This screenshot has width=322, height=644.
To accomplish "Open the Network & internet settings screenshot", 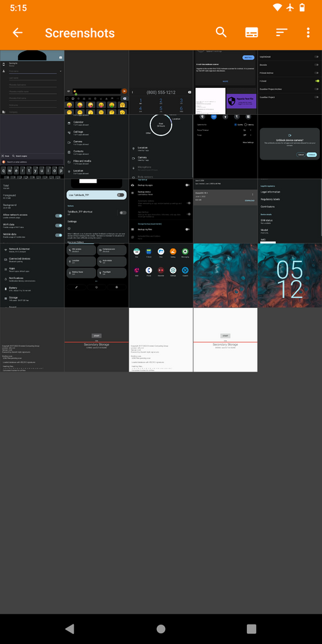I will (32, 275).
